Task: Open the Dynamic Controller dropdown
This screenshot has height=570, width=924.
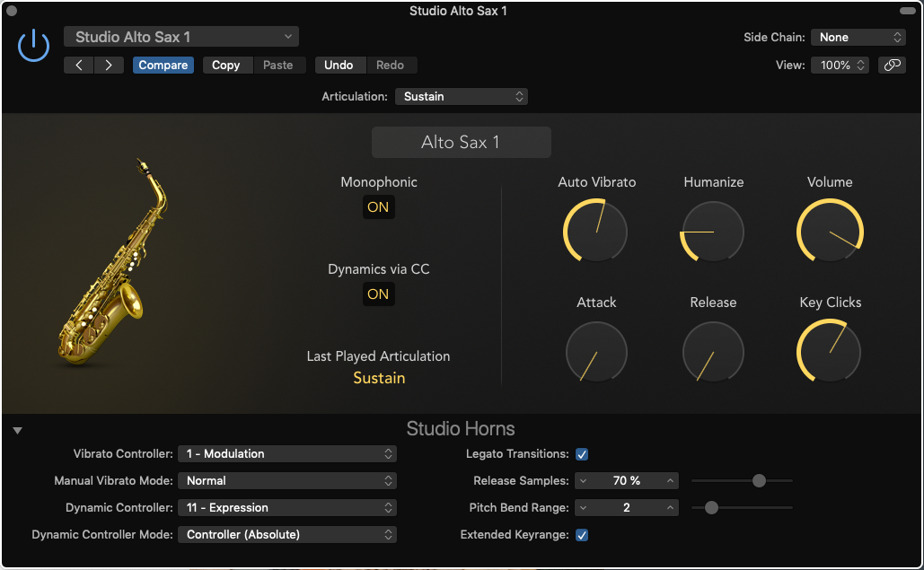Action: tap(287, 507)
